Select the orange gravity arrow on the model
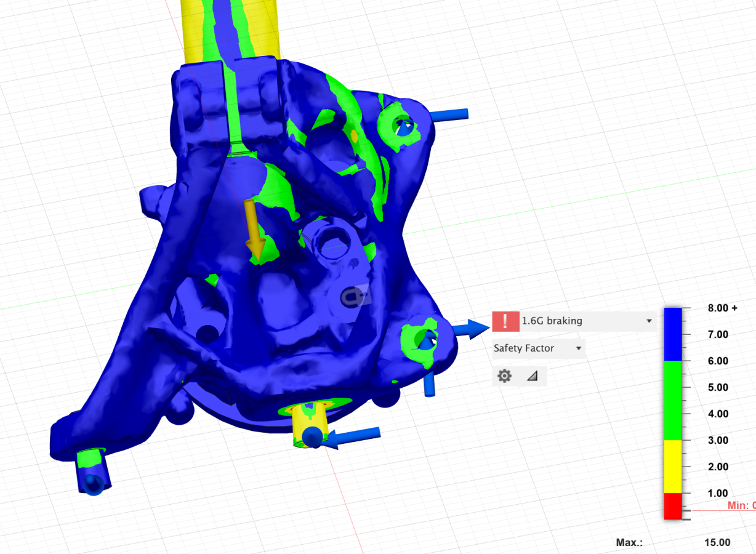Screen dimensions: 756x554 254,229
